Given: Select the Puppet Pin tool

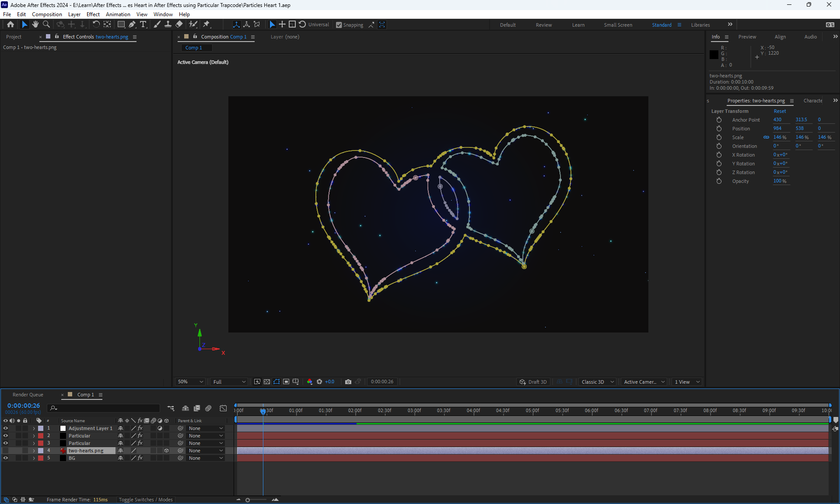Looking at the screenshot, I should pos(206,24).
